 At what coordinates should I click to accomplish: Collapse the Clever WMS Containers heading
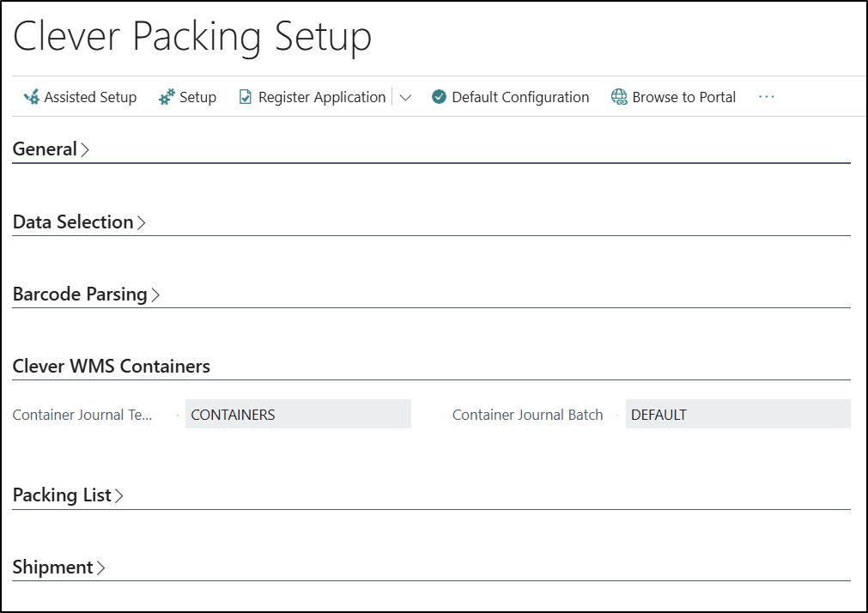[x=111, y=367]
